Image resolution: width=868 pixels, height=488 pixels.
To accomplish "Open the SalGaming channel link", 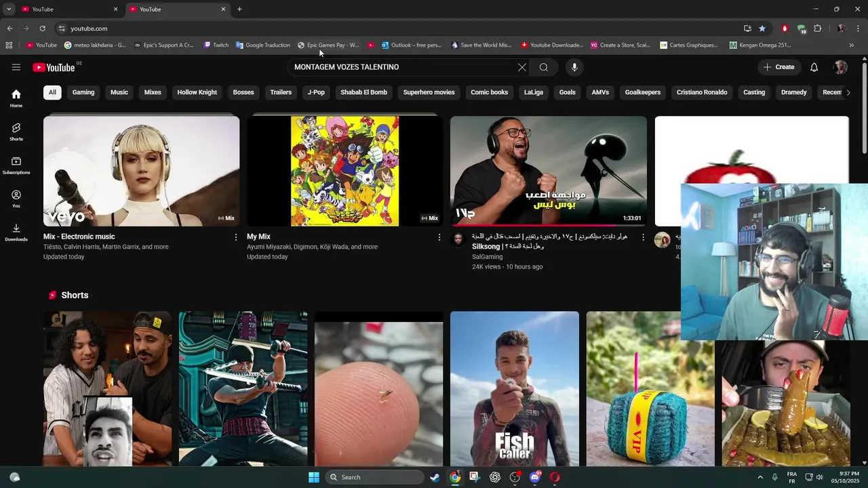I will pyautogui.click(x=488, y=257).
